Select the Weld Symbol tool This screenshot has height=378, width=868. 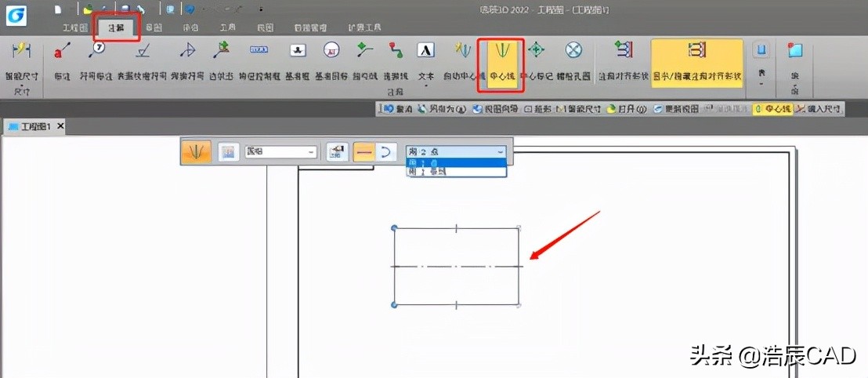pos(187,62)
